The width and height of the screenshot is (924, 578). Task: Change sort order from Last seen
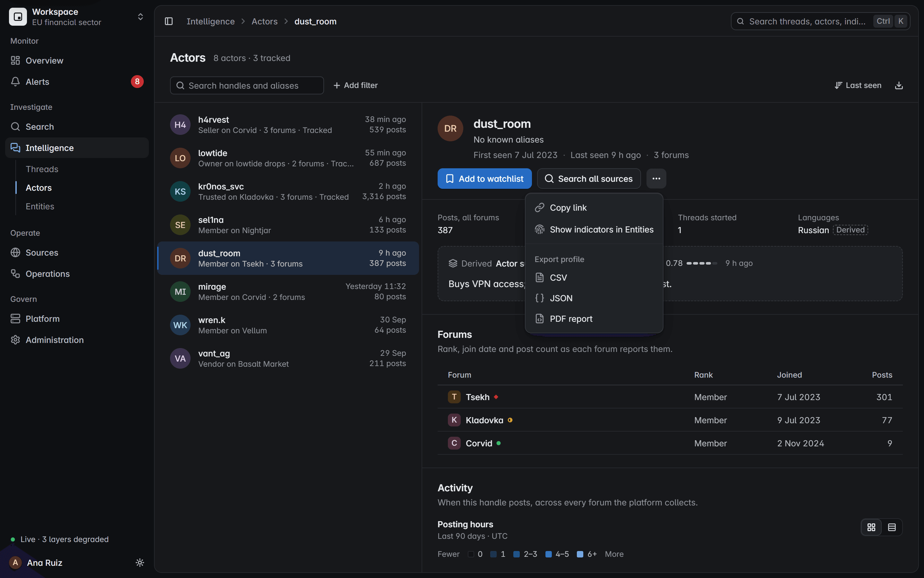[858, 85]
